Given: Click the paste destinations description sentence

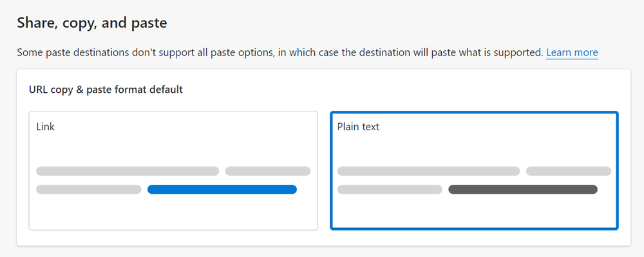Looking at the screenshot, I should (280, 53).
